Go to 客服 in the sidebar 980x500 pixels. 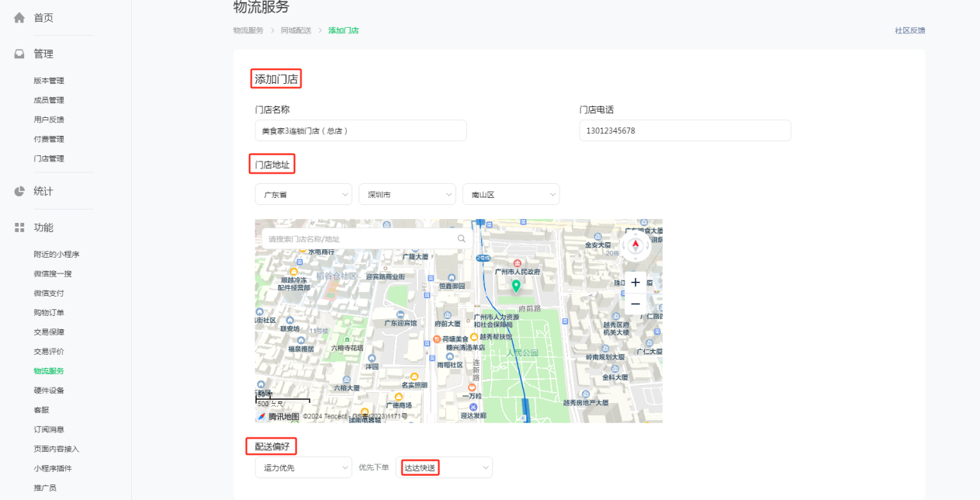click(41, 410)
